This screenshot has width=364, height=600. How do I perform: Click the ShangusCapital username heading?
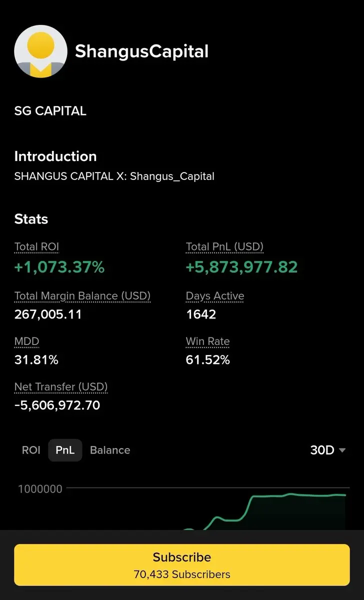click(141, 51)
